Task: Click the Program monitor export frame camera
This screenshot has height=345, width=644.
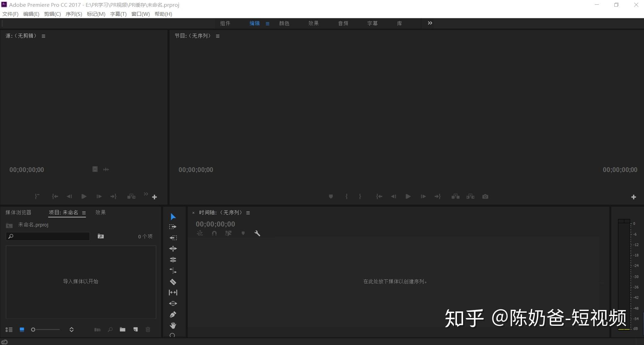Action: (x=485, y=197)
